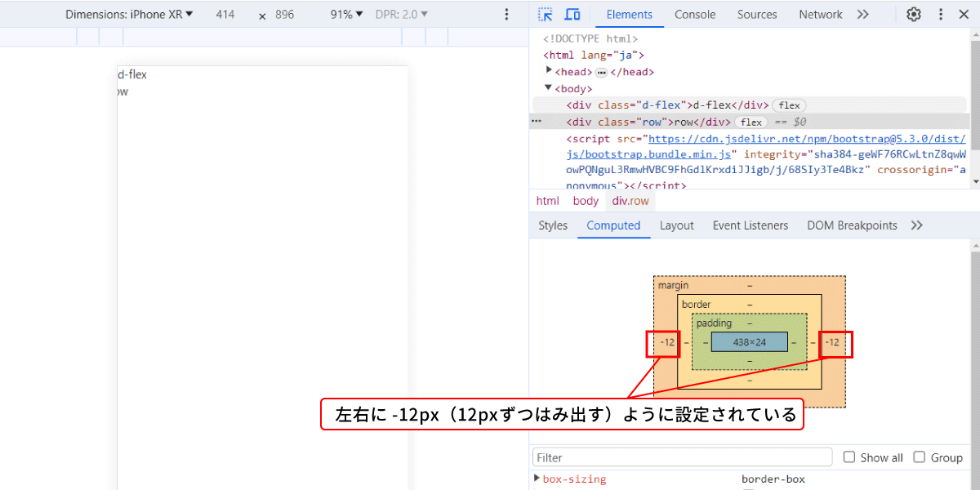The image size is (980, 490).
Task: Open the DPR 2.0 dropdown
Action: [402, 15]
